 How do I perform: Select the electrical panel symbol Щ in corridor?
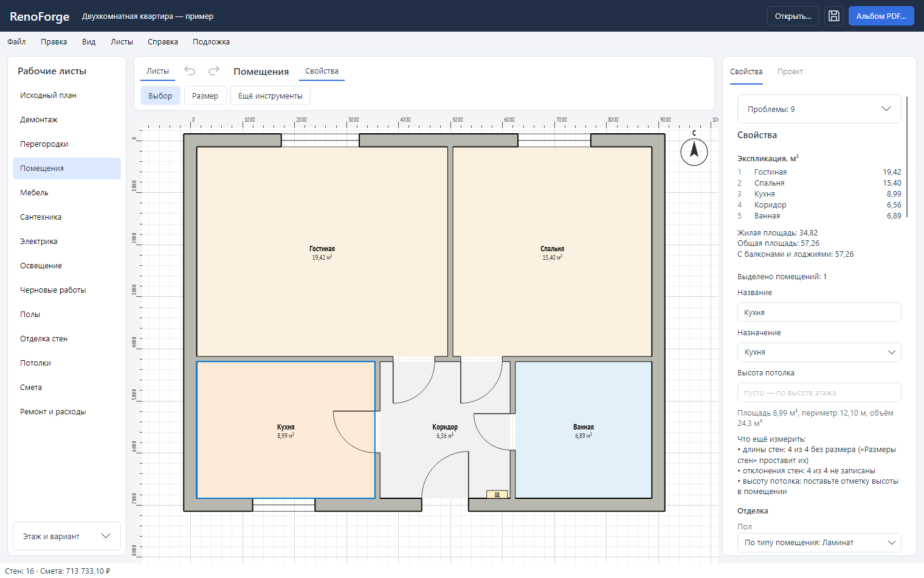point(497,495)
